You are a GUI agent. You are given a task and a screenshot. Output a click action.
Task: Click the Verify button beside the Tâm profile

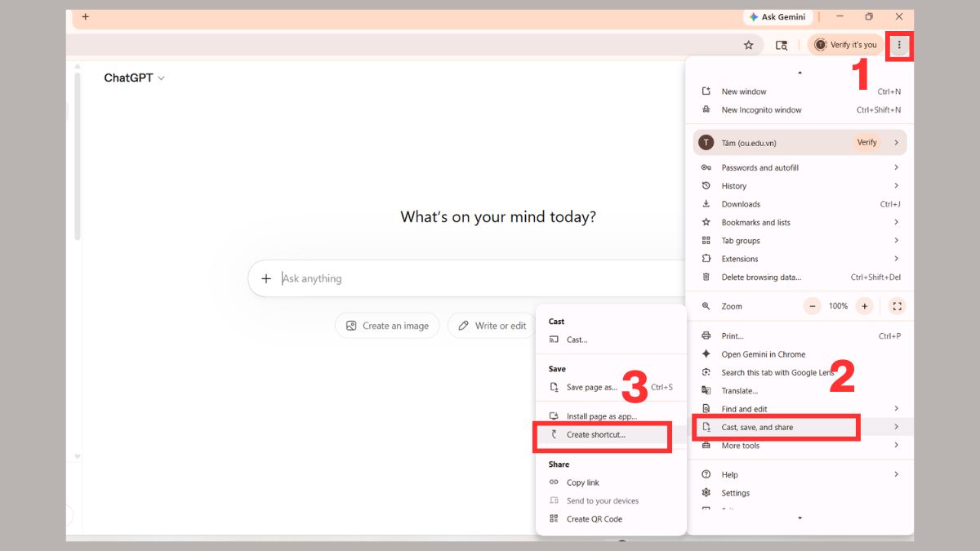tap(866, 142)
